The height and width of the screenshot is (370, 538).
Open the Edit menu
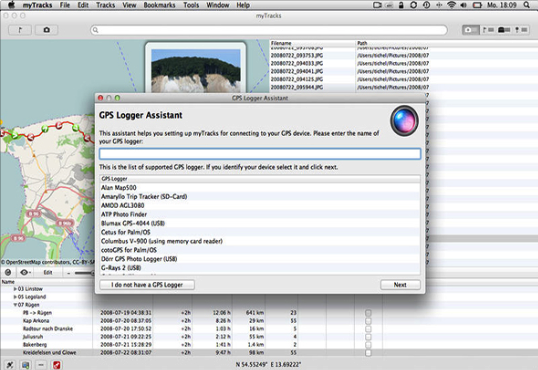pos(83,5)
